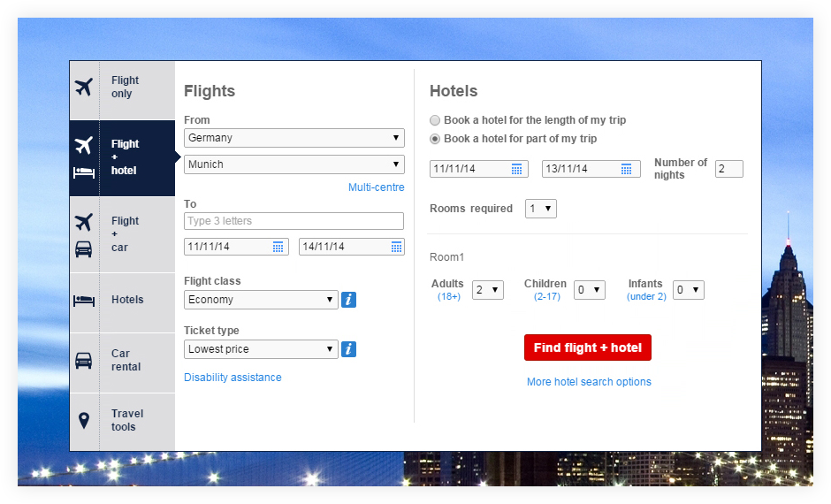Click More hotel search options link
831x504 pixels.
coord(589,382)
